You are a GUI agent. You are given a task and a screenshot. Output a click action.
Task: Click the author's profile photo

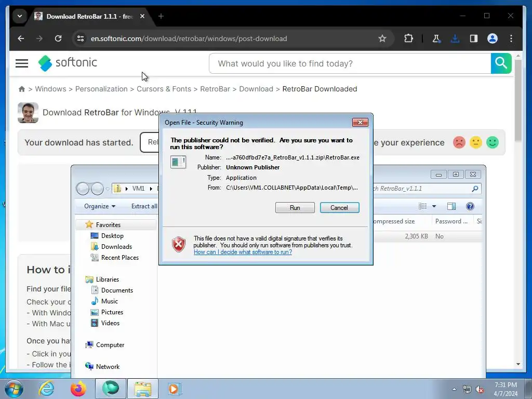tap(28, 113)
